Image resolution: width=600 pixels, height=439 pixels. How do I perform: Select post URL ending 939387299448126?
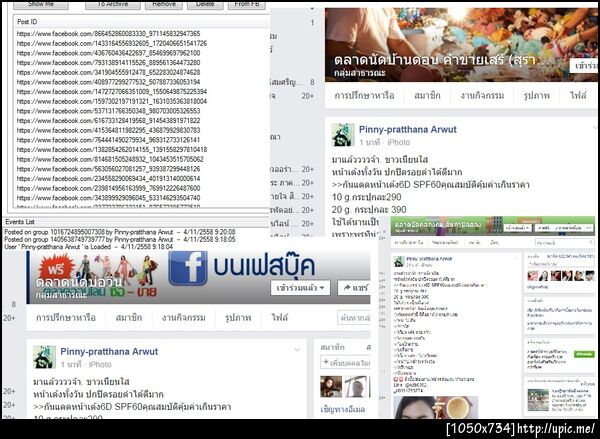pos(108,169)
